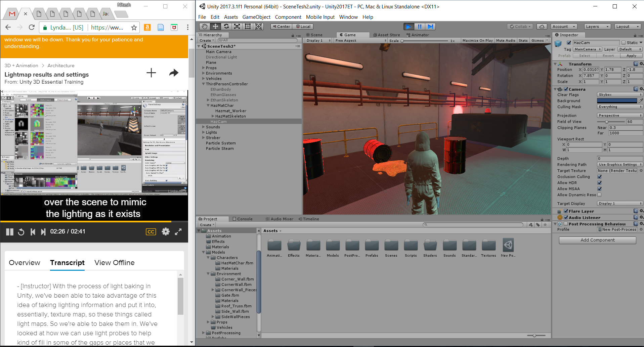
Task: Select the Move tool in Unity toolbar
Action: click(x=215, y=27)
